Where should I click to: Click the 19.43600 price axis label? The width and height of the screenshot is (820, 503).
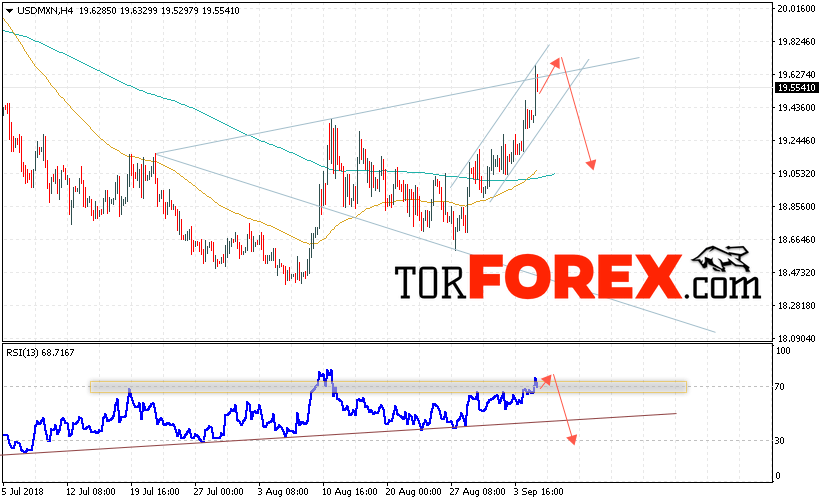point(796,108)
